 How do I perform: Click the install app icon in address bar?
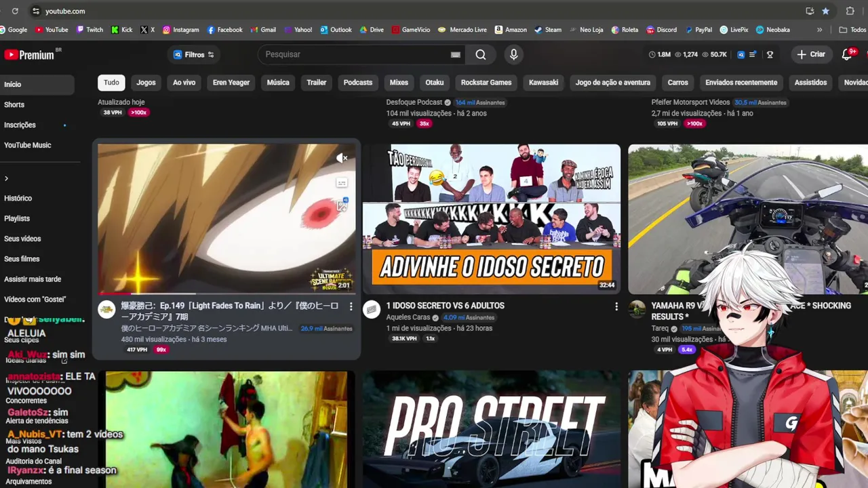point(810,11)
